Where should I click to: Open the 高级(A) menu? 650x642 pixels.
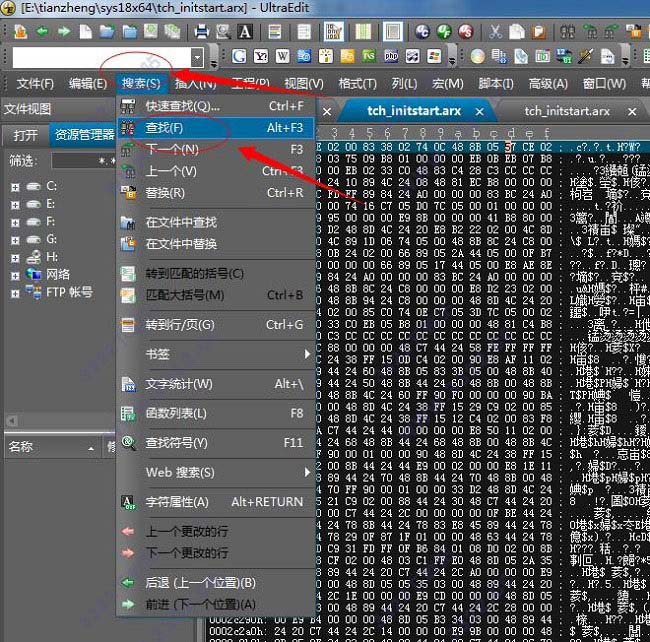click(x=548, y=84)
